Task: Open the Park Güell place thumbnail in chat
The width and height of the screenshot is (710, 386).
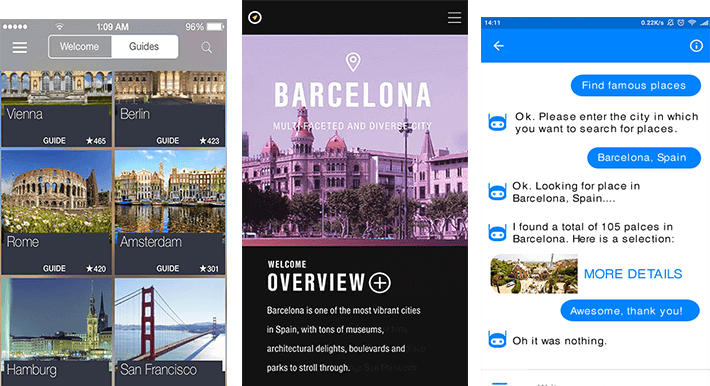Action: pos(534,274)
